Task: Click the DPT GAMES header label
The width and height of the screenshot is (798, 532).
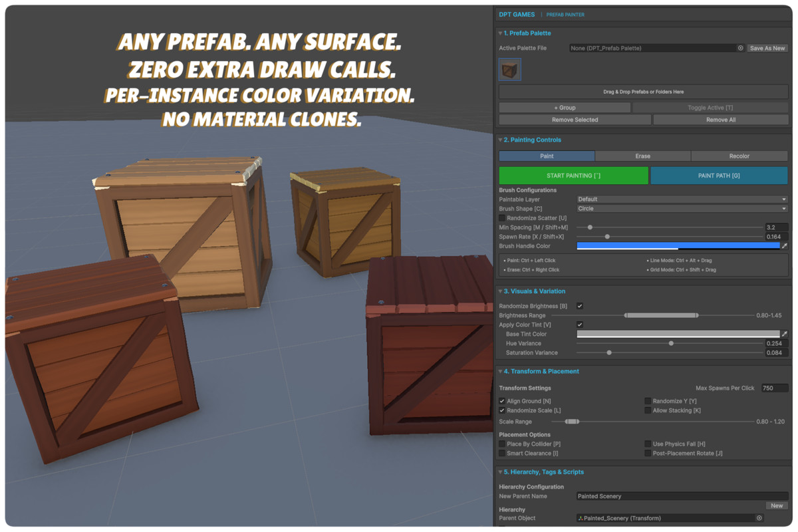Action: [517, 15]
